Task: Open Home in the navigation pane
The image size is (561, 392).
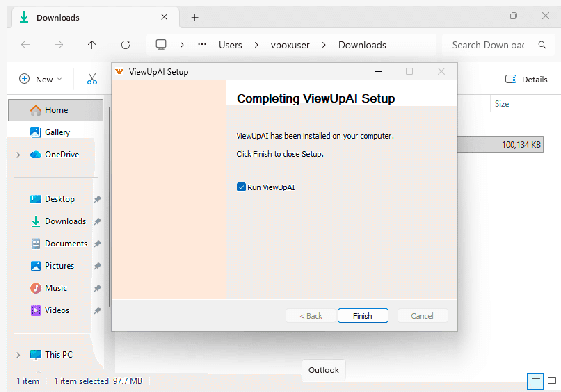Action: tap(56, 110)
